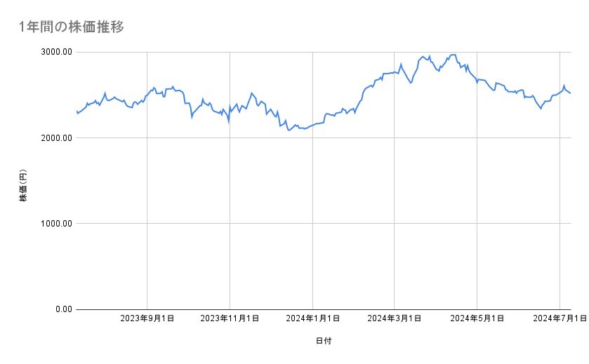
Task: Click the 2024年3月1日 x-axis label
Action: coord(394,318)
